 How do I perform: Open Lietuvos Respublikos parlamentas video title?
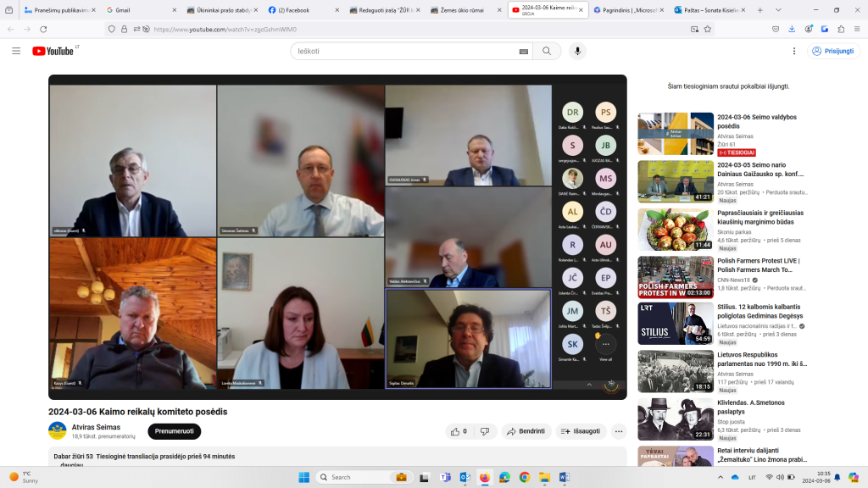coord(762,359)
